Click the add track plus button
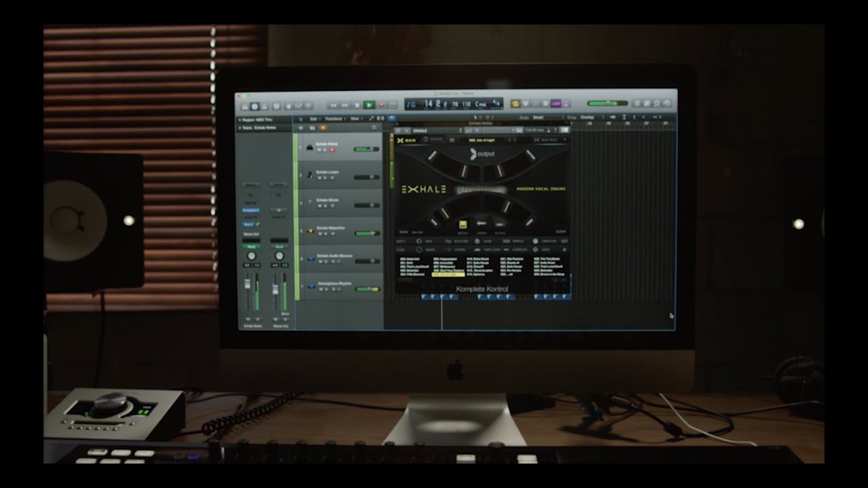Image resolution: width=868 pixels, height=488 pixels. [x=300, y=127]
